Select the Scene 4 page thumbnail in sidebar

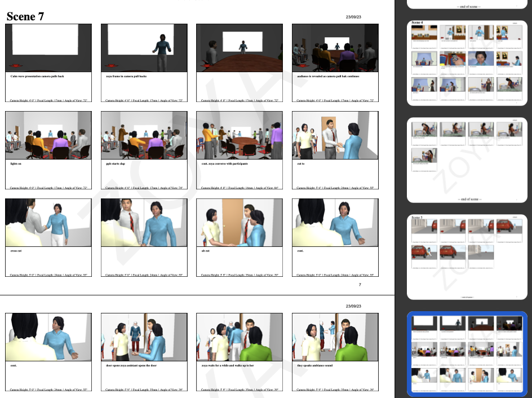click(467, 62)
